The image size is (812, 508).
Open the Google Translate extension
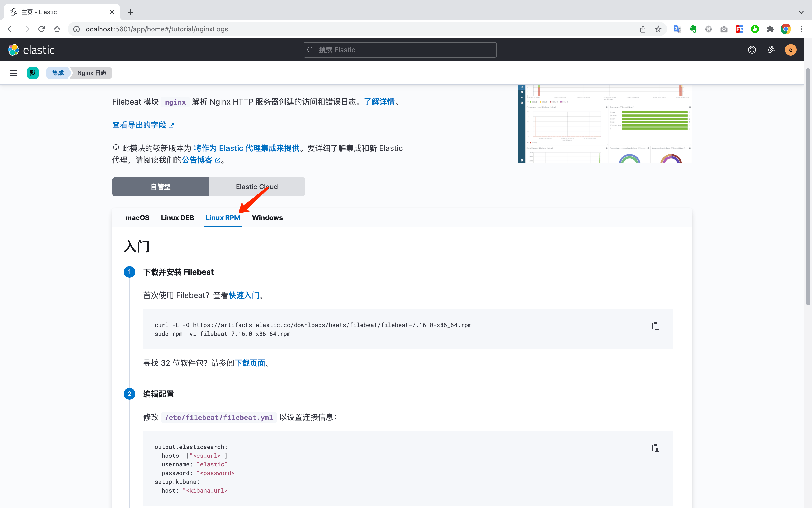pos(677,29)
